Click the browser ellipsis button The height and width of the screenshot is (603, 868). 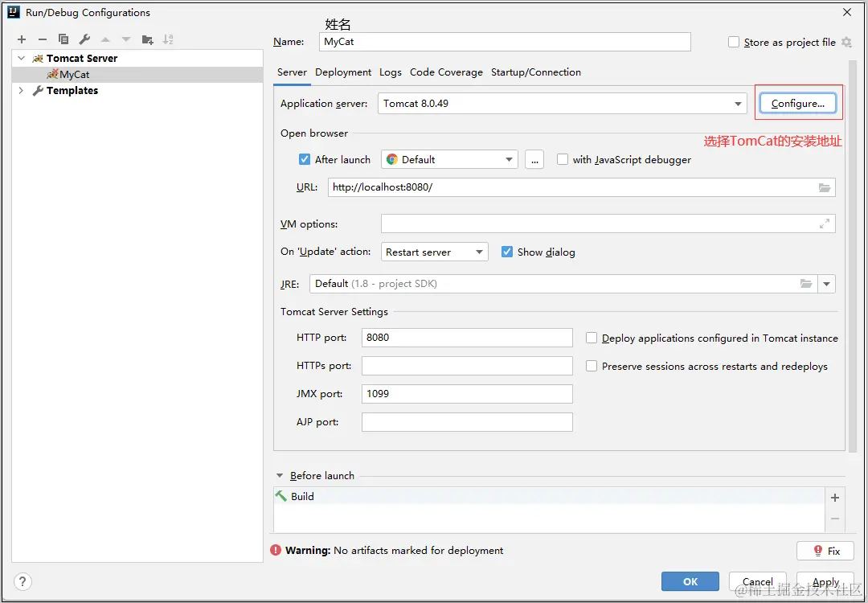(534, 159)
